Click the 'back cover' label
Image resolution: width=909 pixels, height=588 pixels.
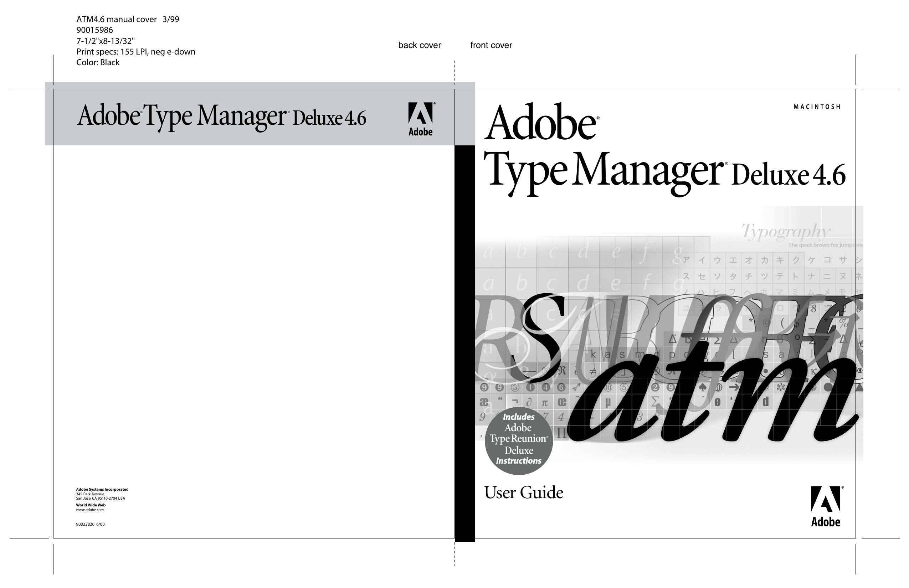click(x=419, y=45)
